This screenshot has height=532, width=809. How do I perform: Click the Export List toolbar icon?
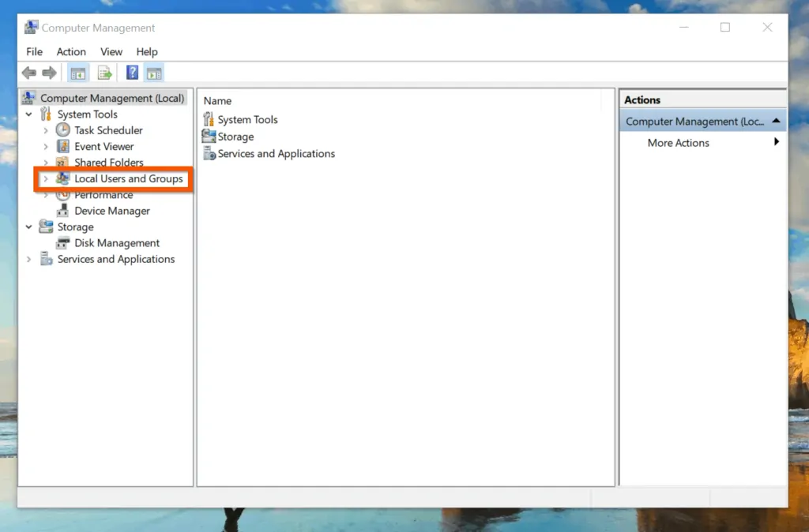105,73
